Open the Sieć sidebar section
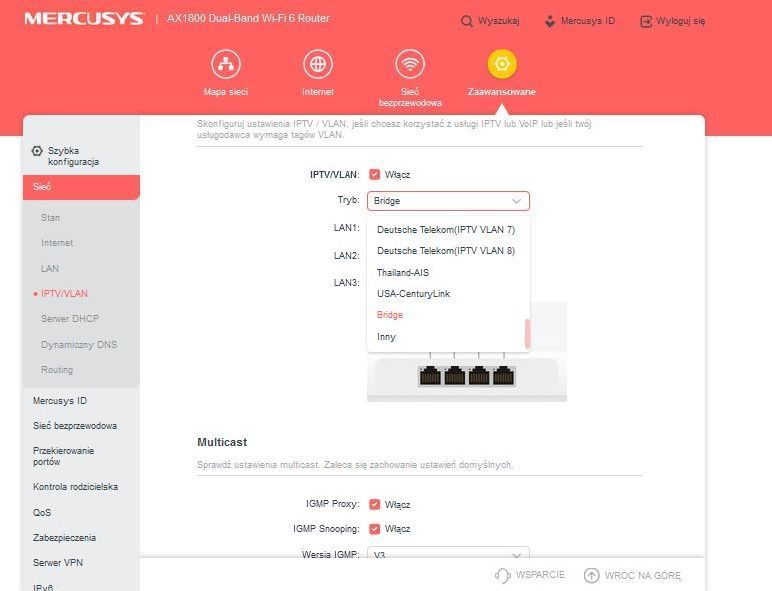Viewport: 772px width, 591px height. [81, 187]
